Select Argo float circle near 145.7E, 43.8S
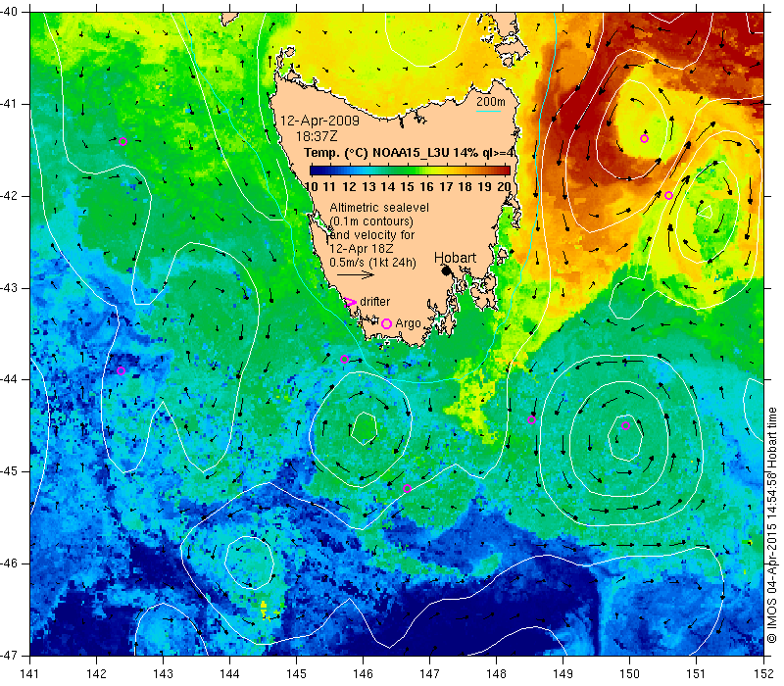This screenshot has width=784, height=686. click(x=344, y=360)
